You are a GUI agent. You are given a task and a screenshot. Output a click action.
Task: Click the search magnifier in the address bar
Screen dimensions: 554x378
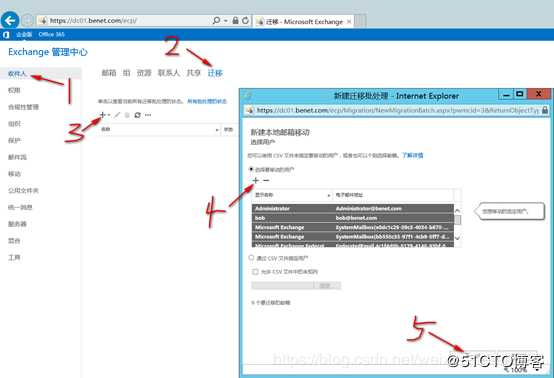tap(216, 20)
